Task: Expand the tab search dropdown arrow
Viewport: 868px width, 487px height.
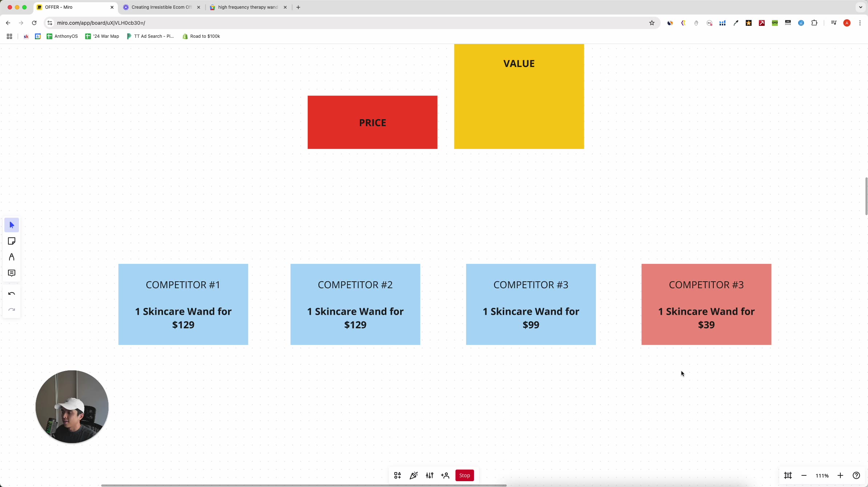Action: click(x=861, y=7)
